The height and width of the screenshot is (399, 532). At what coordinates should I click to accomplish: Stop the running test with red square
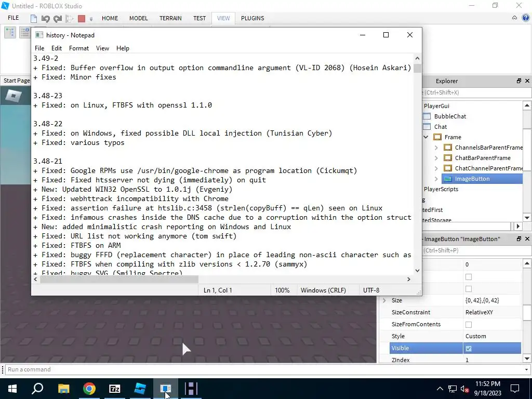coord(82,18)
